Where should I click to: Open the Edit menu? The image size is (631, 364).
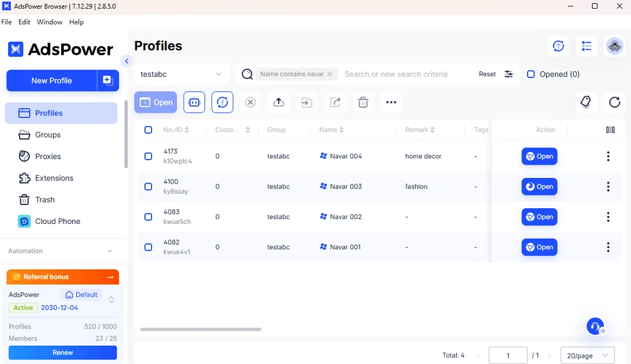[24, 22]
